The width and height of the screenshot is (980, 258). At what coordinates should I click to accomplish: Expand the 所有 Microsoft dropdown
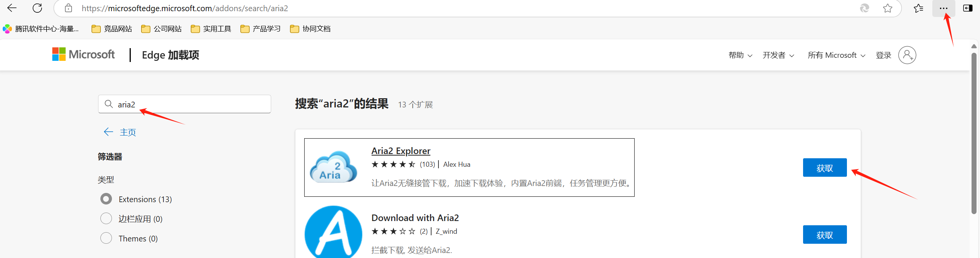pos(836,55)
